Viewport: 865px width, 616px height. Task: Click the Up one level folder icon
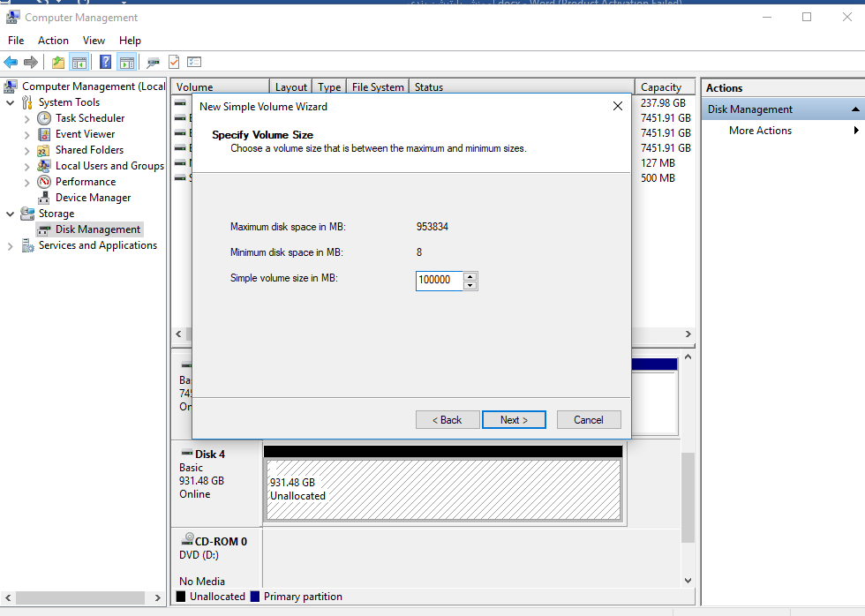pyautogui.click(x=58, y=62)
